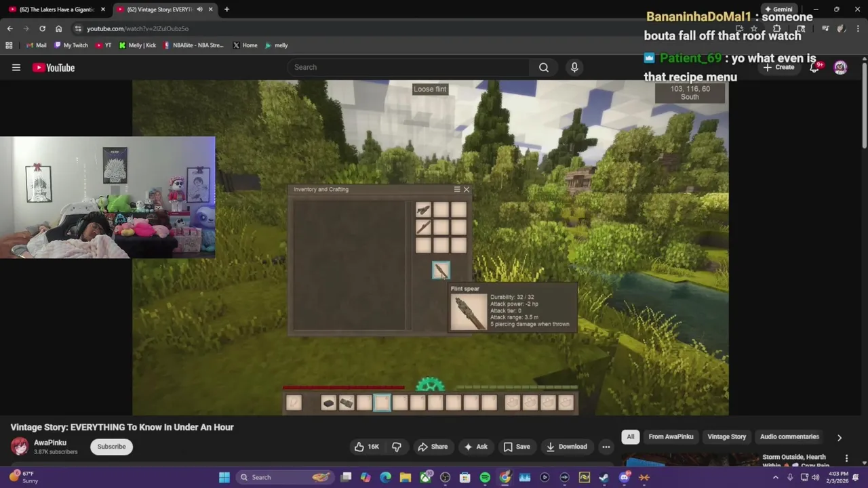The image size is (868, 488).
Task: Submit search with the magnifier button
Action: point(544,67)
